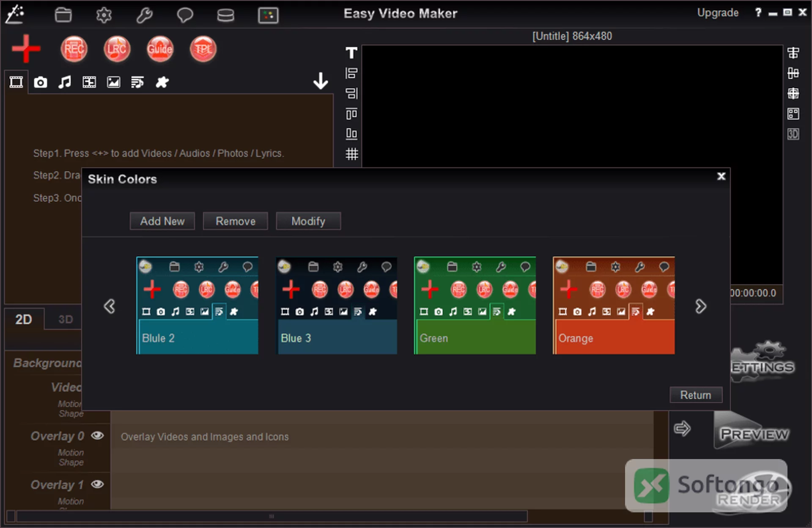
Task: Open the settings gear icon in top bar
Action: (x=104, y=15)
